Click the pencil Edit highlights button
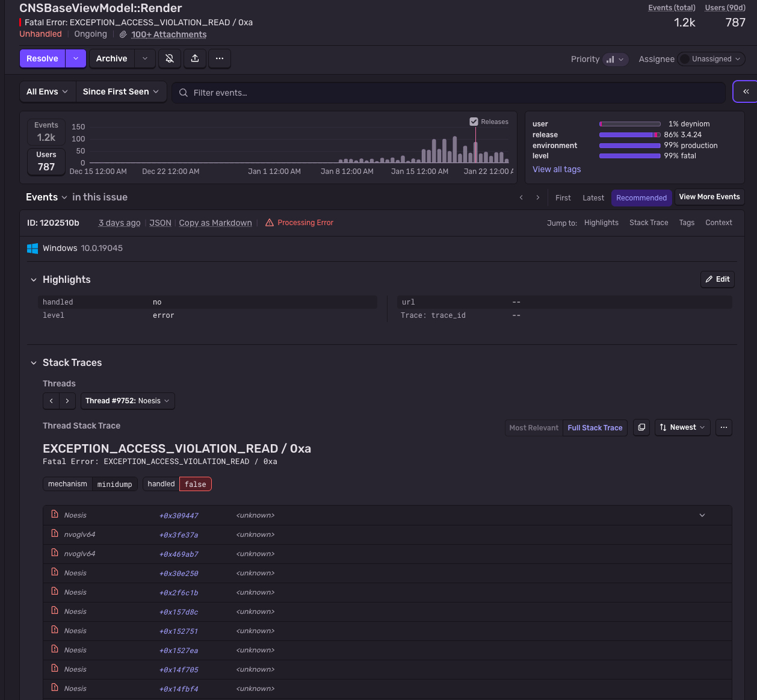The width and height of the screenshot is (757, 700). [x=717, y=279]
